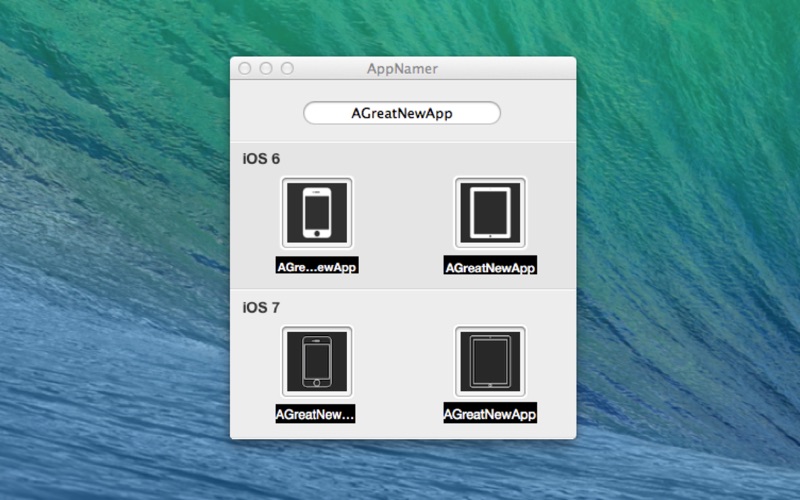Click the AGreatNewApp name text field

pos(402,113)
